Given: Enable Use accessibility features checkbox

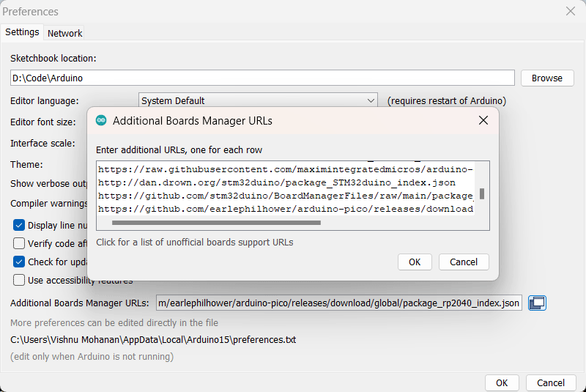Looking at the screenshot, I should [19, 280].
